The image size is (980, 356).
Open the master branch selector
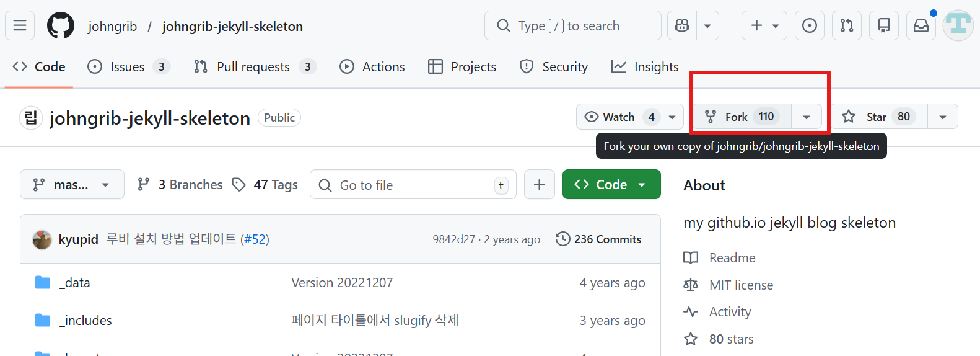(72, 184)
